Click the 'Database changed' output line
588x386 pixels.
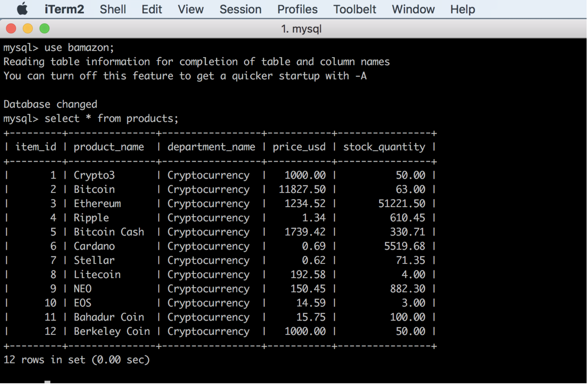point(50,104)
